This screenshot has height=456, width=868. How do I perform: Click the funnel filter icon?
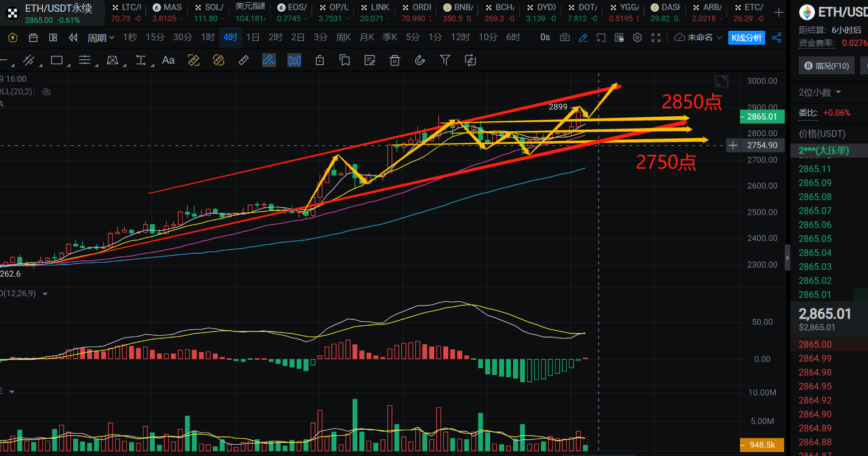pyautogui.click(x=445, y=60)
